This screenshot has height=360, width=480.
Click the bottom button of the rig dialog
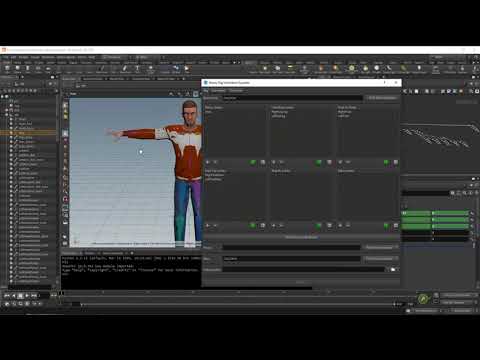coord(301,282)
